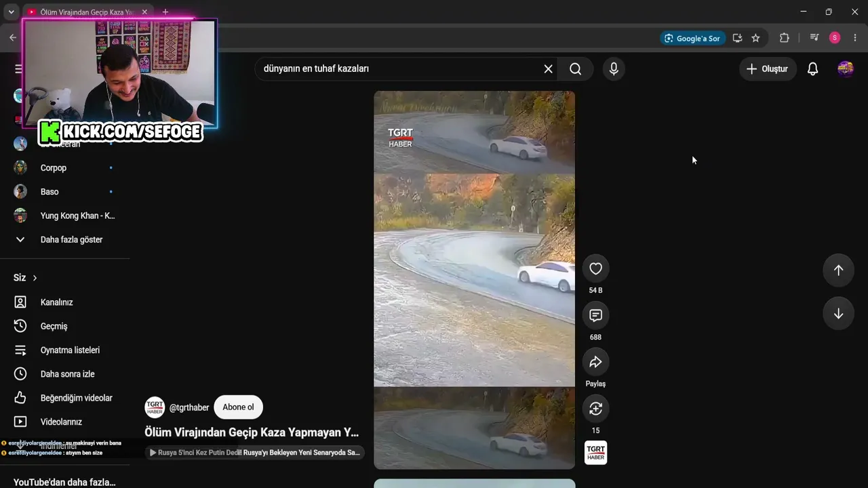
Task: Open @tgrthaber channel handle
Action: coord(189,407)
